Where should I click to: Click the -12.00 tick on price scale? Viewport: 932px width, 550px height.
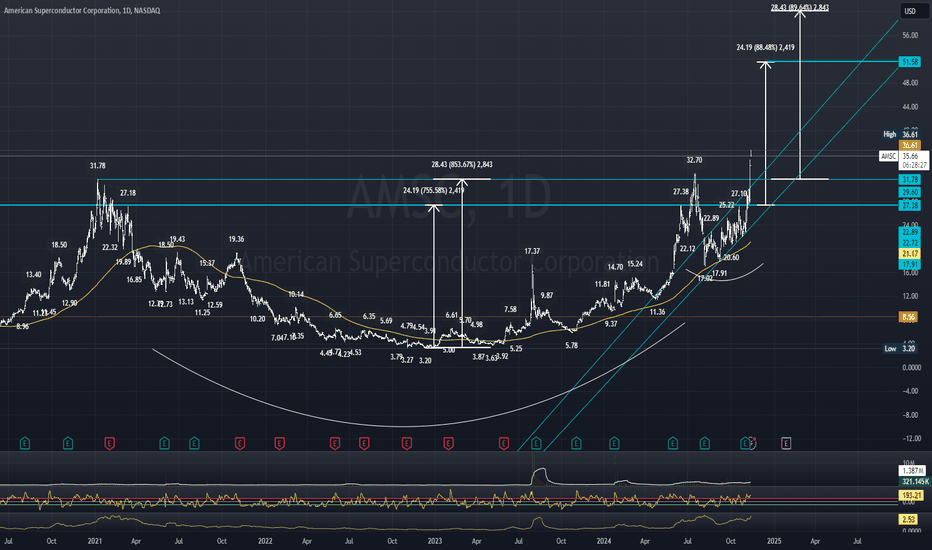[x=911, y=439]
